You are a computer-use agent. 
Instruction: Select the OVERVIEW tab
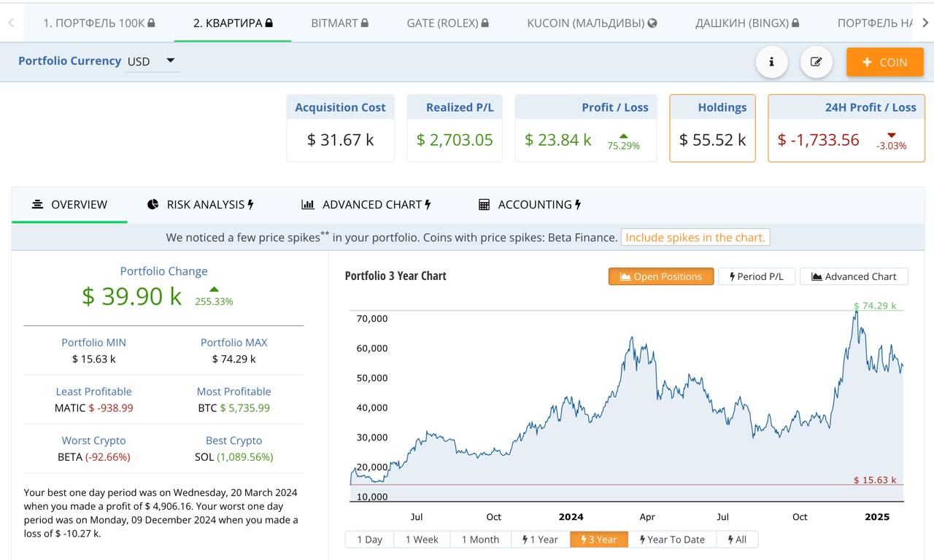[x=69, y=205]
